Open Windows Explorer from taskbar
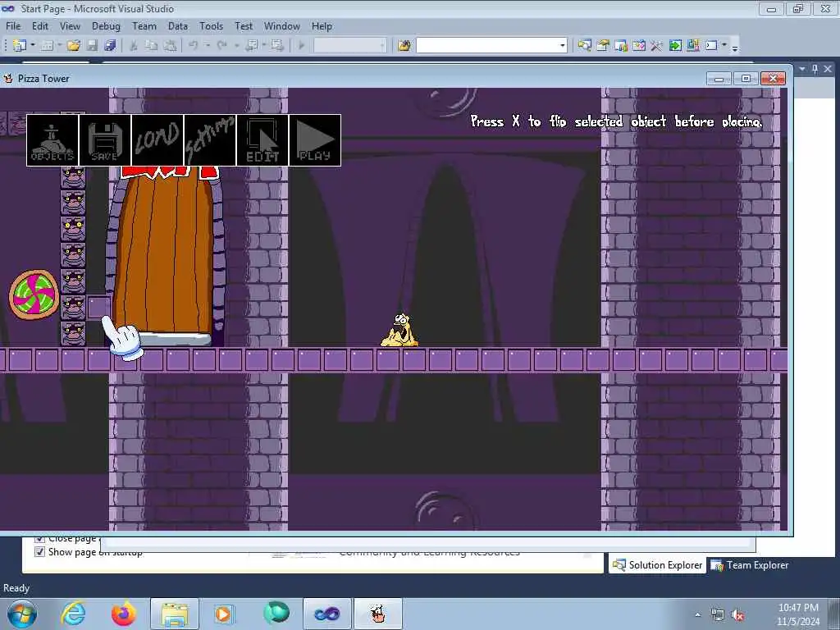840x630 pixels. click(x=174, y=614)
